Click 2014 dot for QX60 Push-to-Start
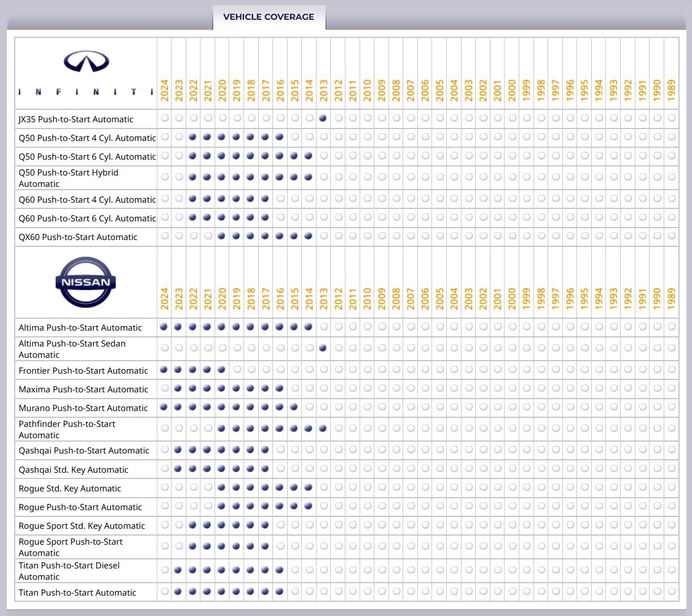Image resolution: width=692 pixels, height=616 pixels. click(x=309, y=236)
